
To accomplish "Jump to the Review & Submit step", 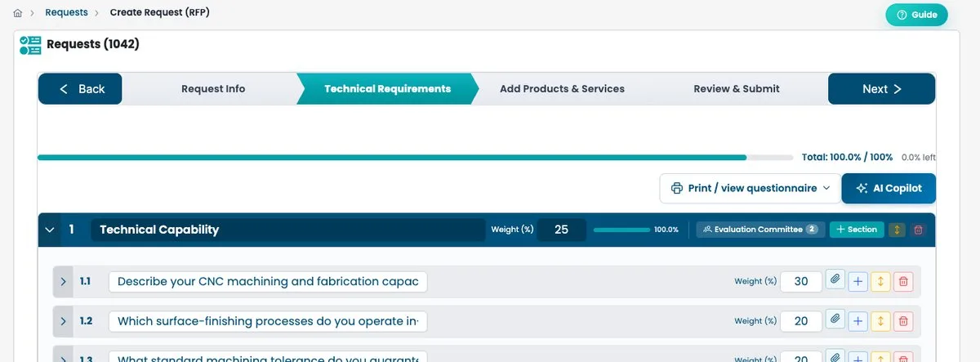I will click(737, 89).
